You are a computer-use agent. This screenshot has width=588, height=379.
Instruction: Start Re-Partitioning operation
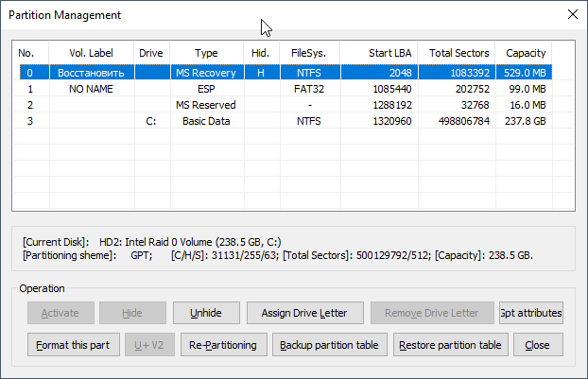tap(223, 345)
